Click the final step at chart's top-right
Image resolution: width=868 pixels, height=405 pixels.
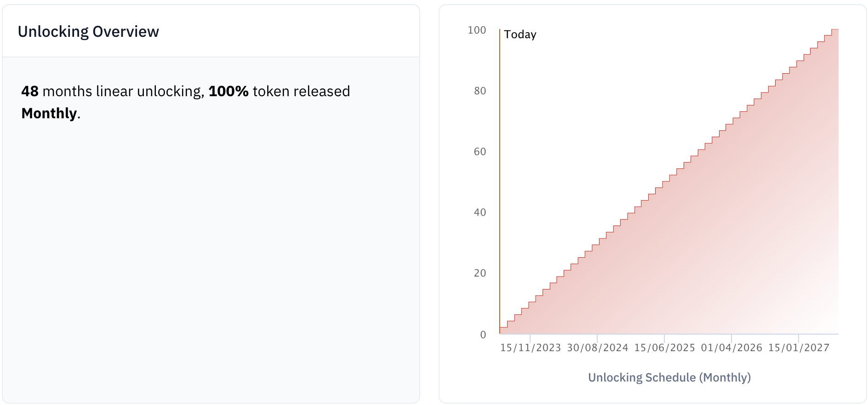[x=835, y=30]
